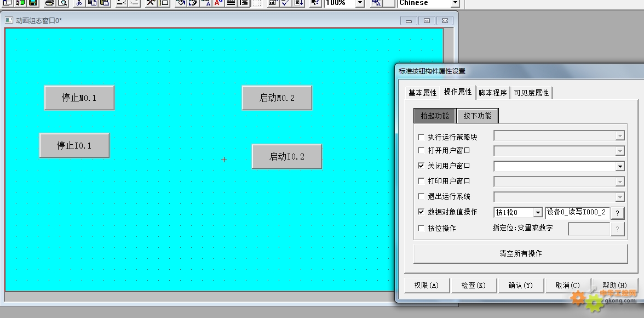Screen dimensions: 644x318
Task: Click the Cut scissors toolbar icon
Action: (x=79, y=3)
